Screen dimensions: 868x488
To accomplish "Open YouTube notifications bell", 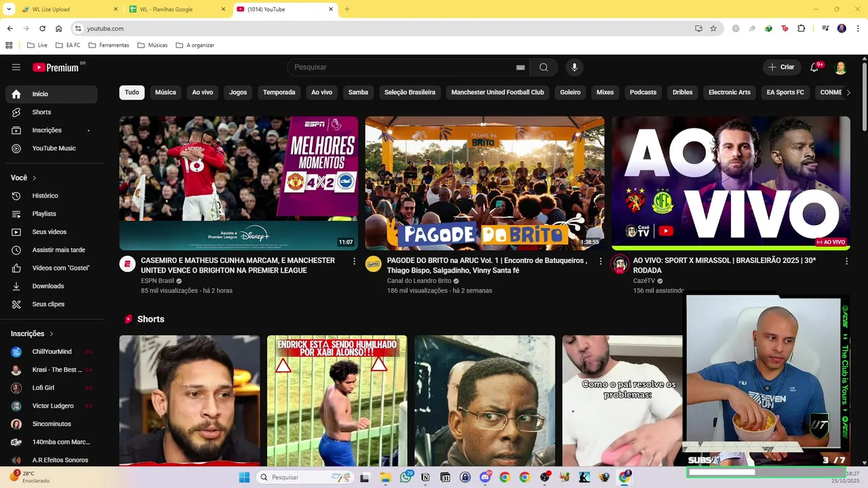I will tap(815, 67).
